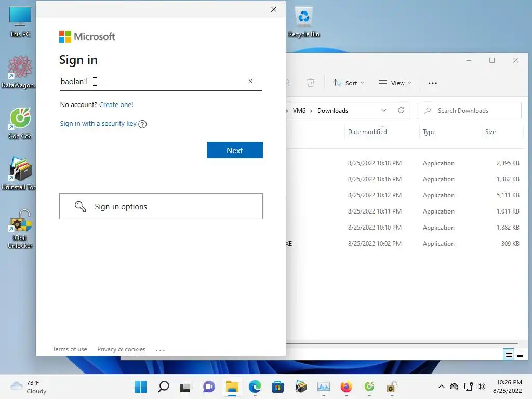Open Chat on the taskbar
This screenshot has width=532, height=399.
point(209,387)
